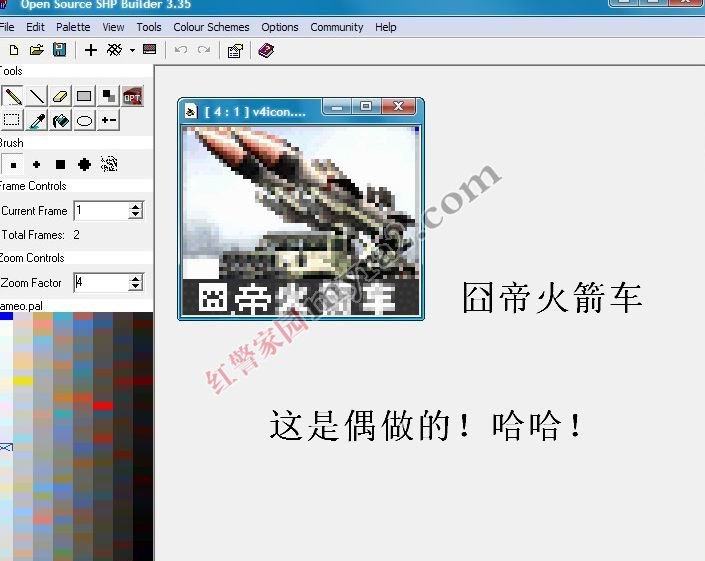This screenshot has width=705, height=561.
Task: Open the Palette menu
Action: click(73, 27)
